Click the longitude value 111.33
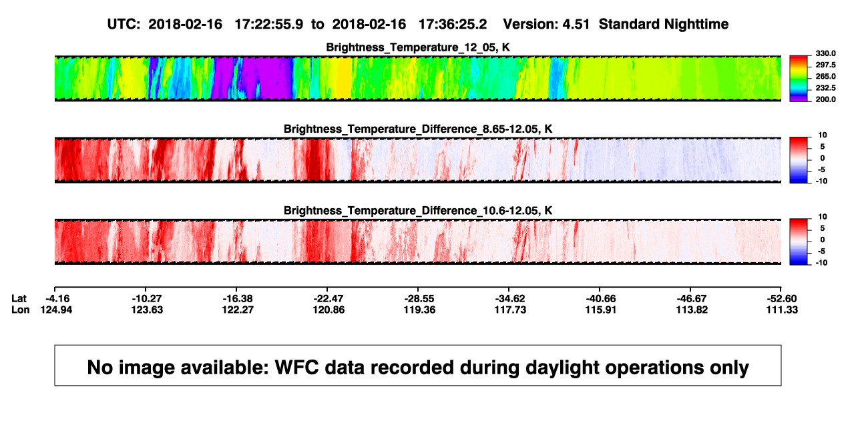The image size is (868, 445). [x=782, y=310]
